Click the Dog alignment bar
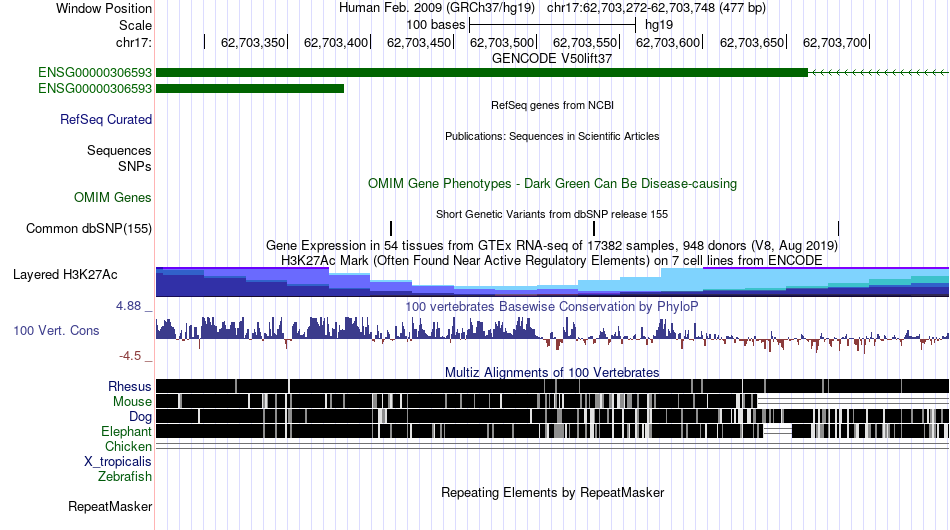The image size is (950, 530). (552, 416)
